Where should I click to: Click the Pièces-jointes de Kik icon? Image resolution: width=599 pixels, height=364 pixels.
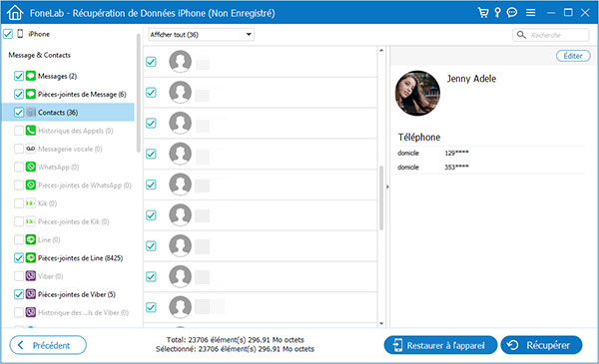pyautogui.click(x=31, y=221)
